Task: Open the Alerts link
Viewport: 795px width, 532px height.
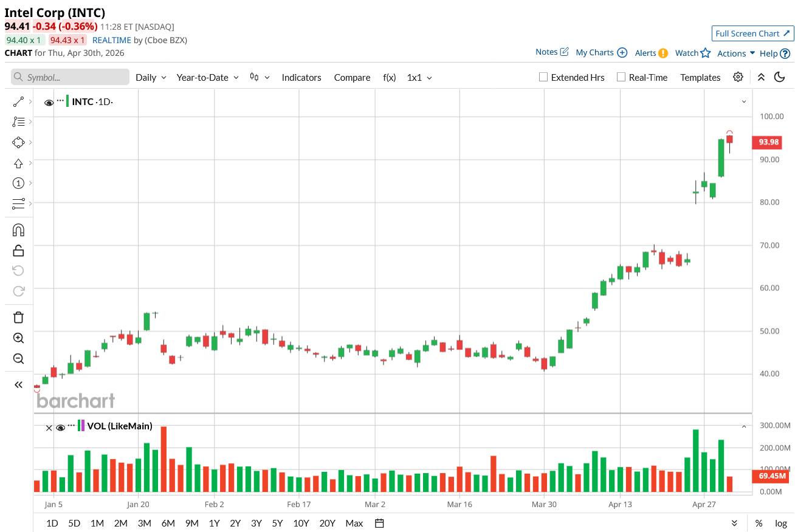Action: pos(645,53)
